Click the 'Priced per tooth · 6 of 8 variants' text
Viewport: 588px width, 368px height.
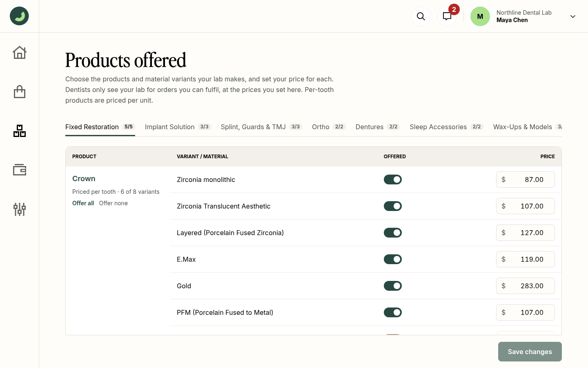(x=116, y=192)
